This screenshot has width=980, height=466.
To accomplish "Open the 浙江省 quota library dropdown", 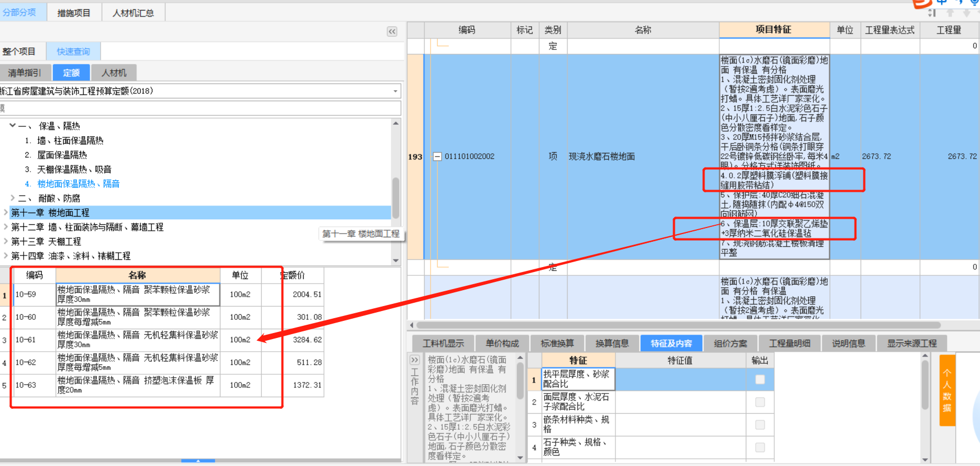I will pos(395,91).
